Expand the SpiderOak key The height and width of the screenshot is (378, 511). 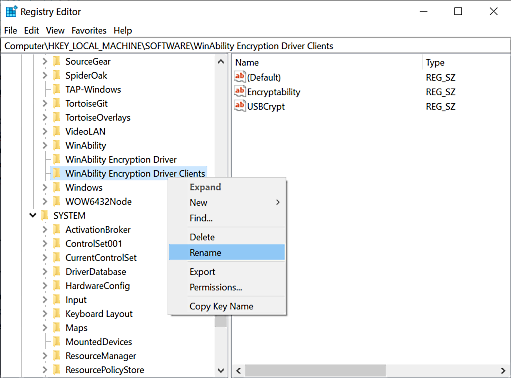(x=45, y=75)
